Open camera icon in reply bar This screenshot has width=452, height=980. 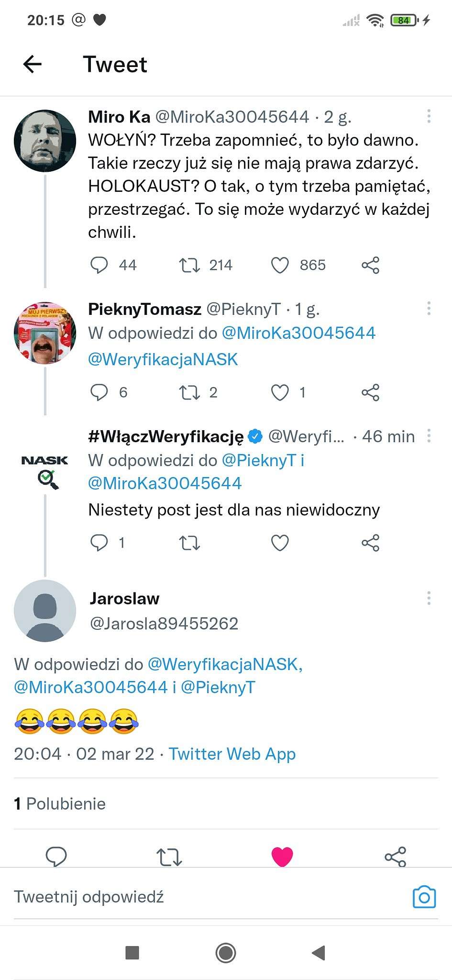pos(424,897)
